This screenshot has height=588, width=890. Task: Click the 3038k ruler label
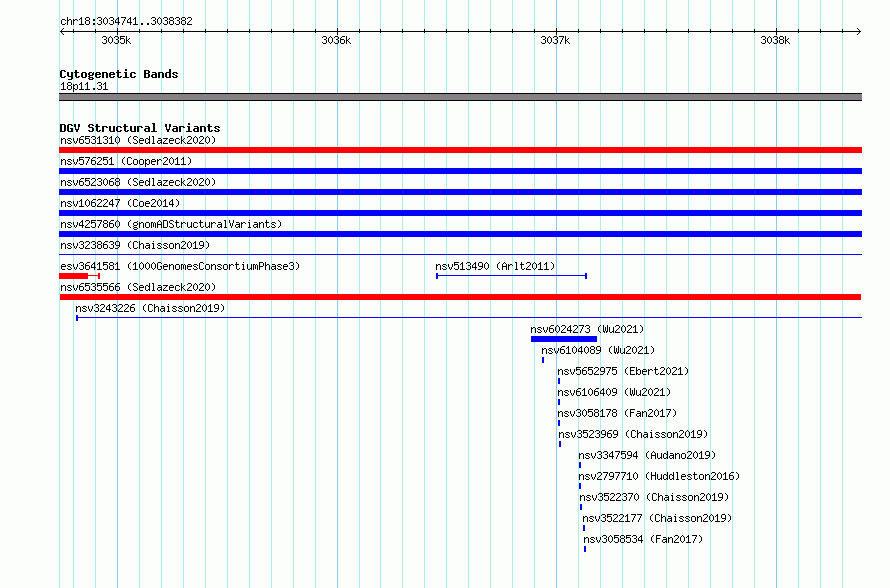click(x=775, y=40)
